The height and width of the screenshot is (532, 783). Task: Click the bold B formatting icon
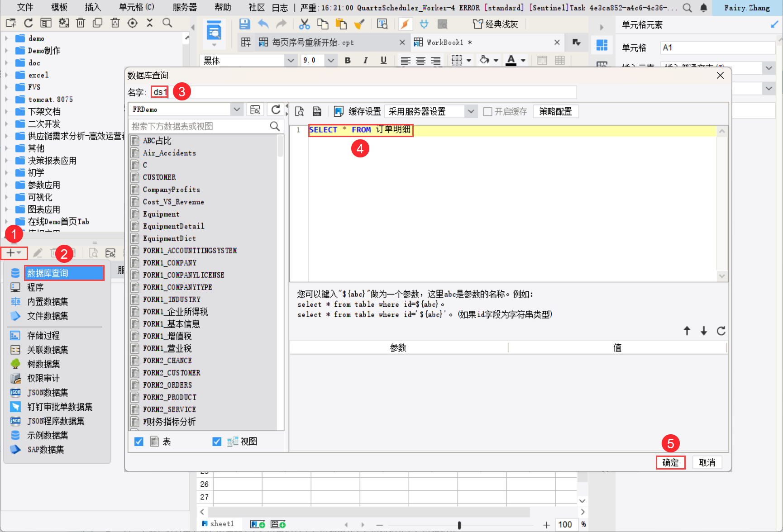point(348,60)
